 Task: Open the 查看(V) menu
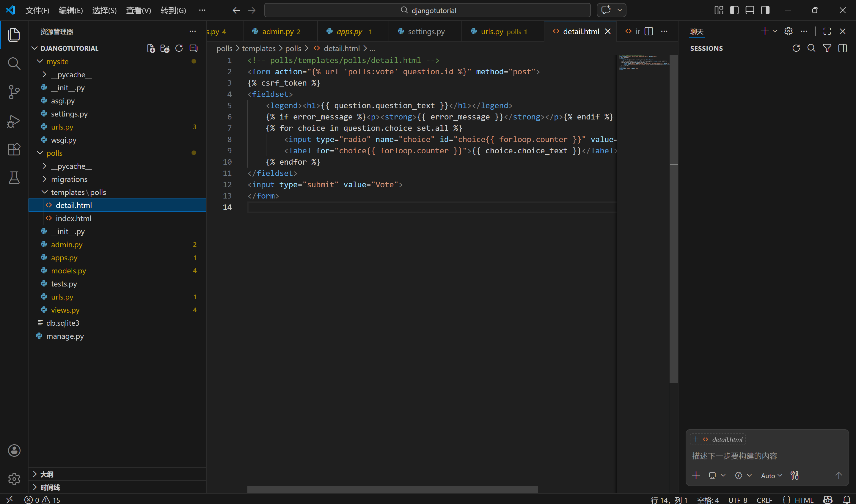point(138,10)
